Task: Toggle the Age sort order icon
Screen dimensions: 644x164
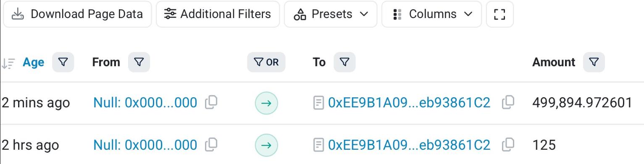Action: (x=8, y=63)
